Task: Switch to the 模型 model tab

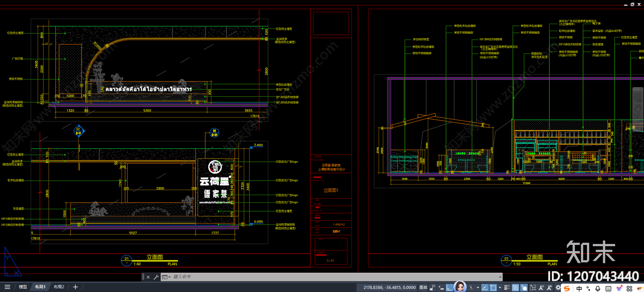Action: (23, 287)
